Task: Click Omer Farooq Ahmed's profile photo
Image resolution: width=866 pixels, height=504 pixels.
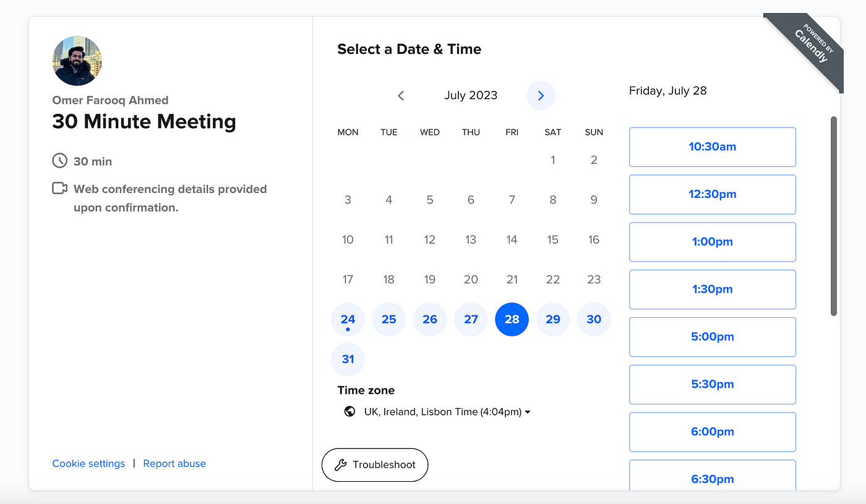Action: [77, 61]
